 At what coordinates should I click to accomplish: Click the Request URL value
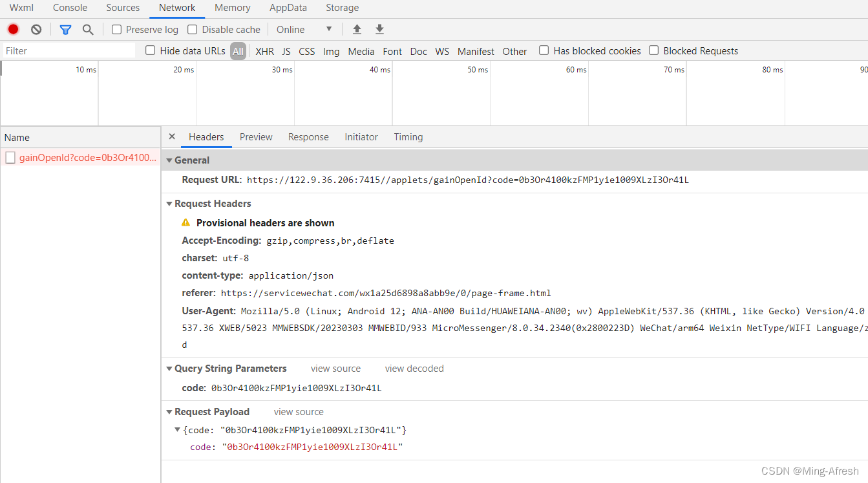pyautogui.click(x=468, y=180)
